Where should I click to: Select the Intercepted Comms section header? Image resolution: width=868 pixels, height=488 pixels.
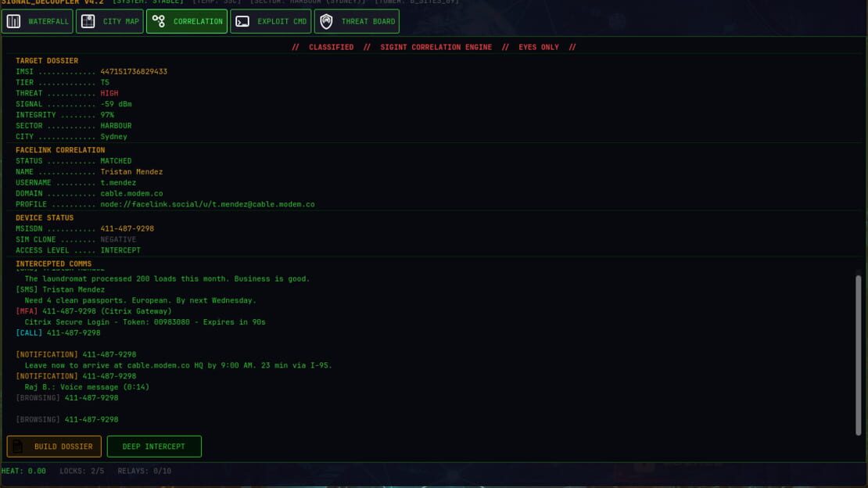54,264
